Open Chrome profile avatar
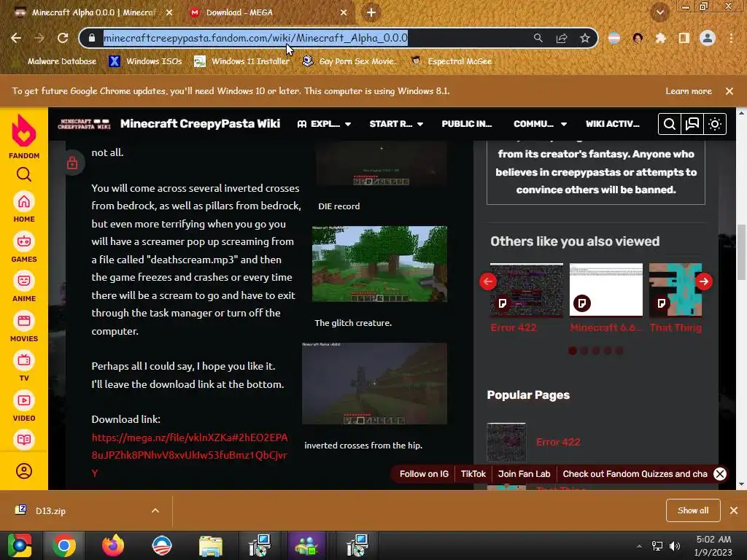Viewport: 747px width, 560px height. 708,38
